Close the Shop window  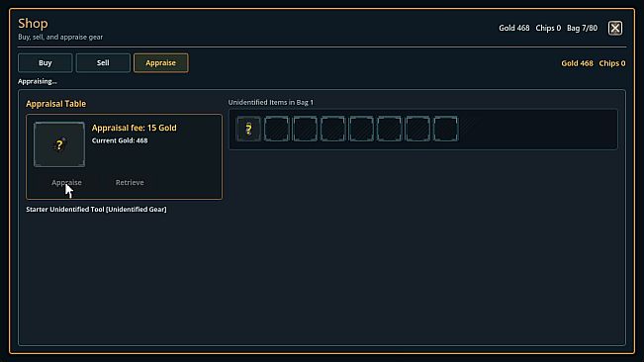tap(615, 28)
